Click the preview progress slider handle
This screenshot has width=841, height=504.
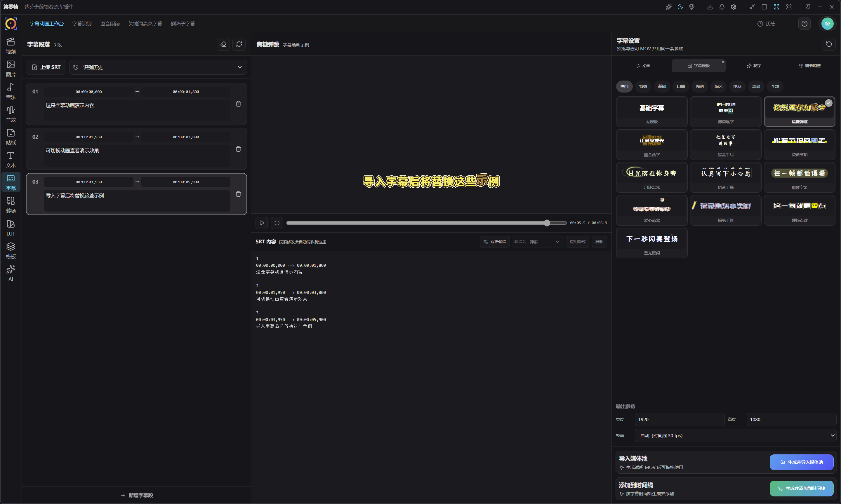click(547, 223)
